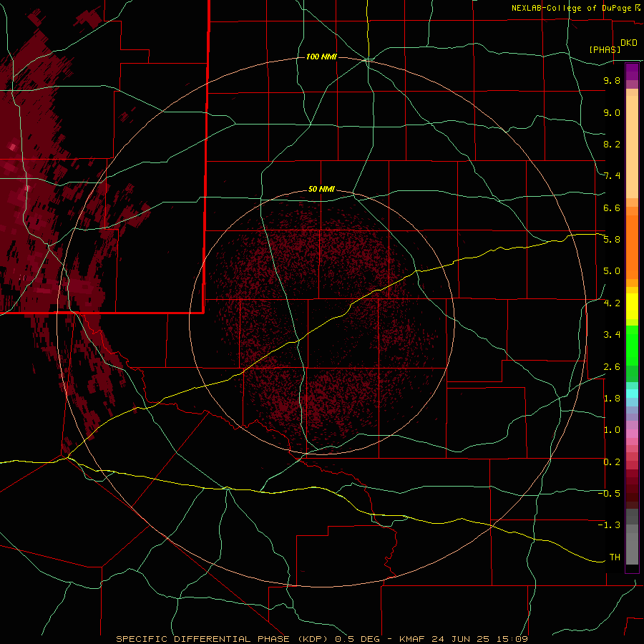Select the yellow segment of the color bar
This screenshot has height=644, width=644.
(632, 306)
